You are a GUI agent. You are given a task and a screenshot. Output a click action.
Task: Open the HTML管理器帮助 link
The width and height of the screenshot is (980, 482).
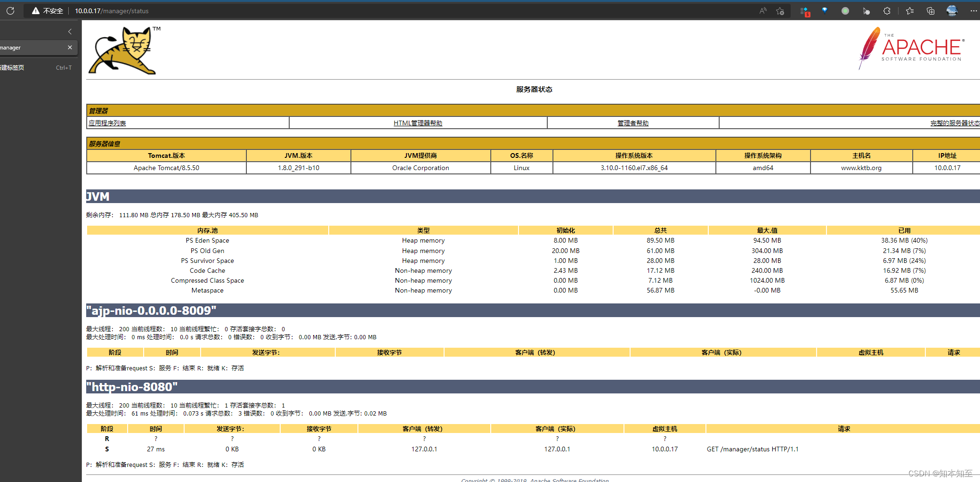pyautogui.click(x=418, y=123)
